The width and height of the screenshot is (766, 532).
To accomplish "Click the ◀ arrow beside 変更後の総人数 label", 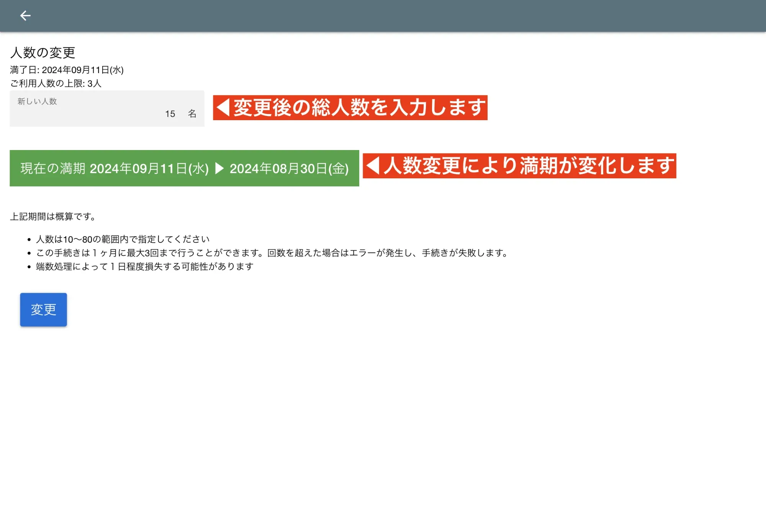I will coord(223,108).
